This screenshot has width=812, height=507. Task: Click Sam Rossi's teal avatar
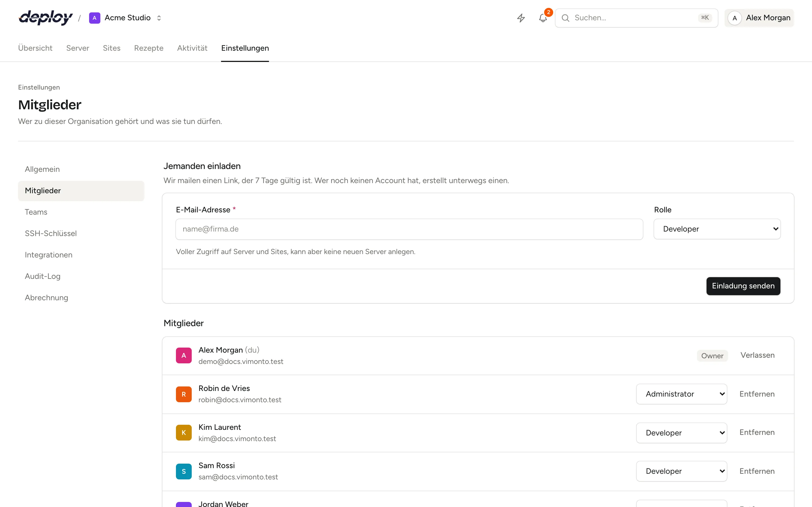184,471
